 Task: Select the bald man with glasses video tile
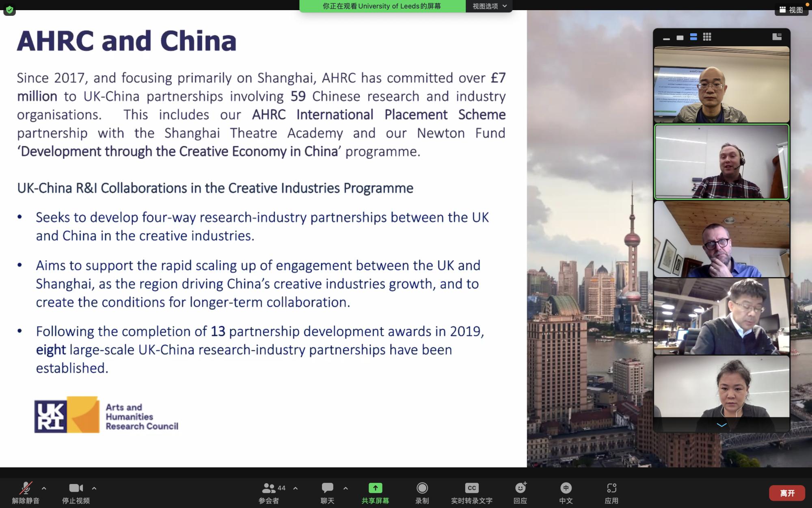pos(721,85)
